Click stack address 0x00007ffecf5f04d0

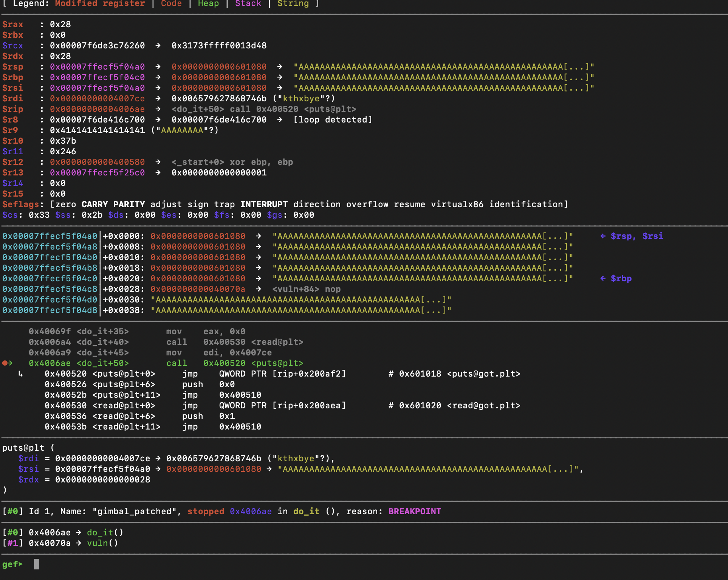click(x=50, y=299)
